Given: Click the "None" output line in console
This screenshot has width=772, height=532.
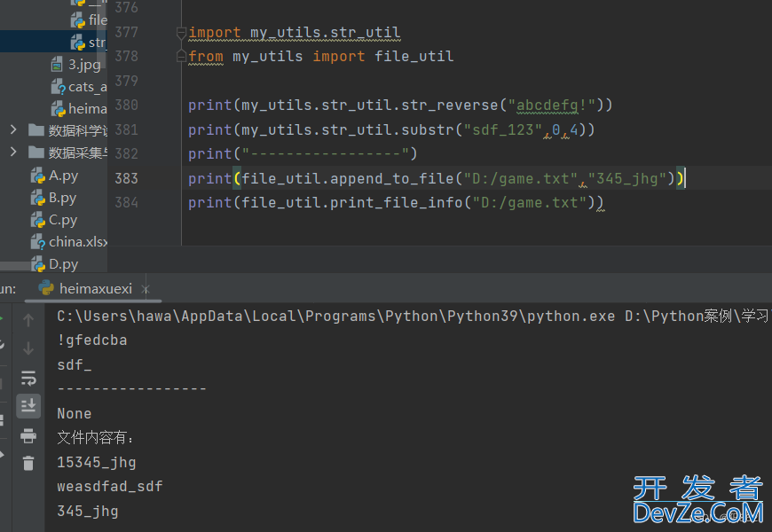Looking at the screenshot, I should [x=75, y=414].
